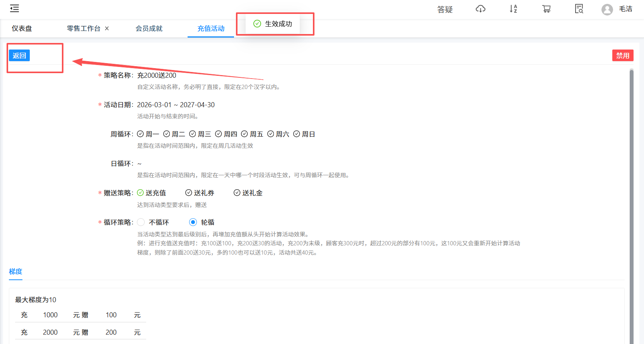Close the 零售工作台 tab
The width and height of the screenshot is (644, 344).
pos(107,28)
